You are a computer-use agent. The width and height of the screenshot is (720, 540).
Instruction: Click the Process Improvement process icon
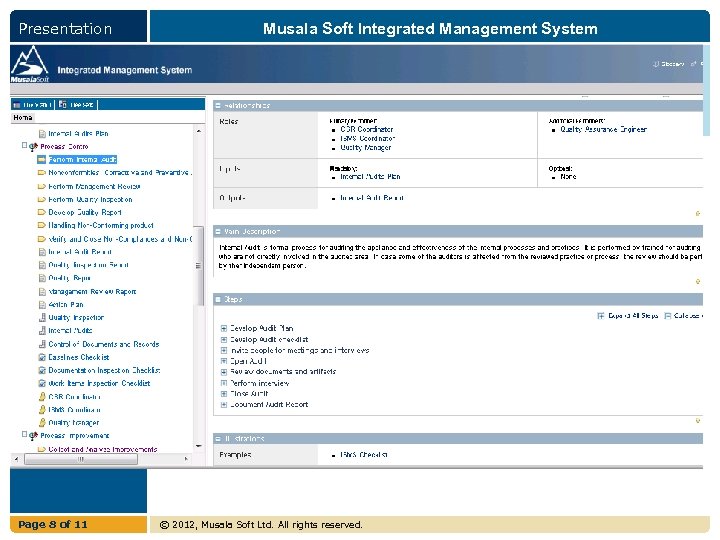(x=34, y=435)
